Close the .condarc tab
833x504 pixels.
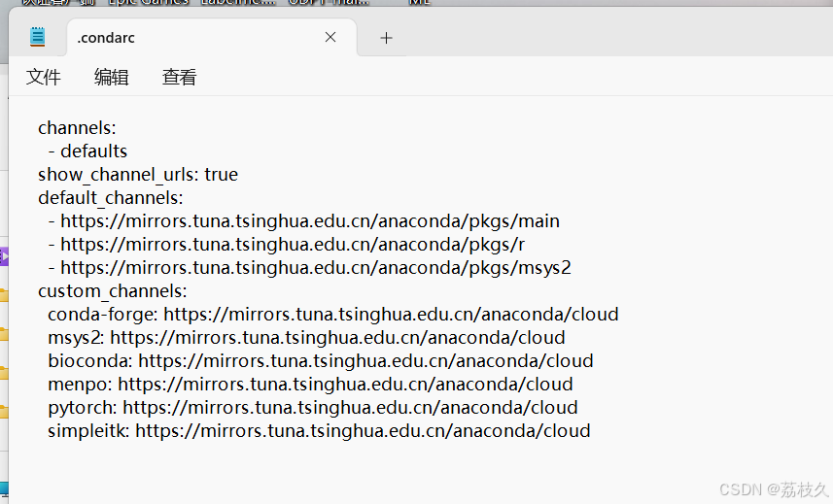click(330, 37)
